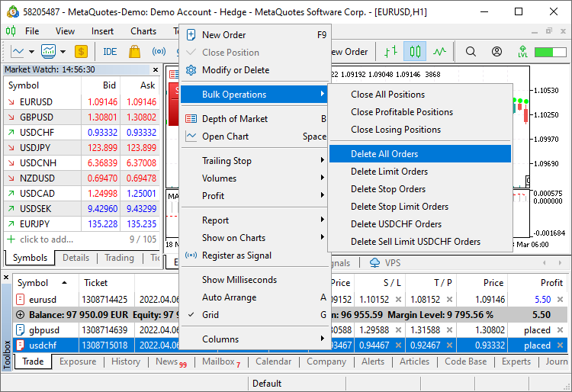Click the VPS cloud icon
Screen dimensions: 572x392
[374, 262]
